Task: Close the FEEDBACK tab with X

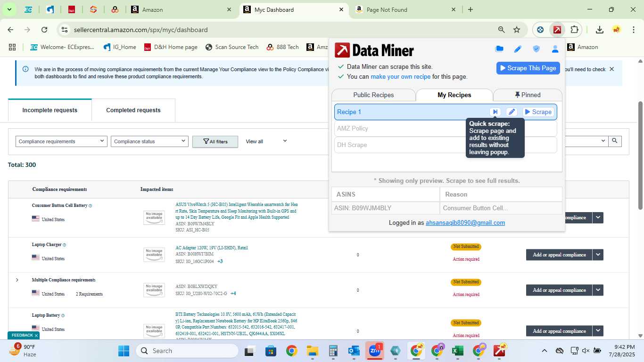Action: click(x=36, y=336)
